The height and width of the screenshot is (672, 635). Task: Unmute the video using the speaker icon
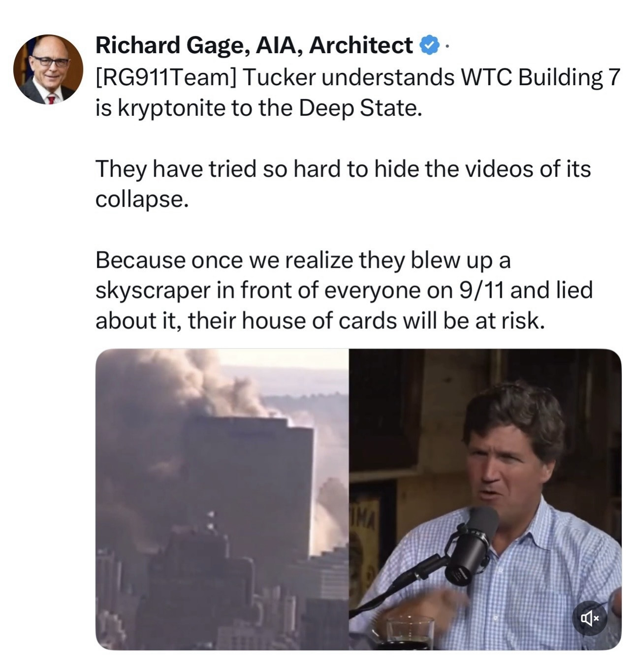tap(590, 618)
